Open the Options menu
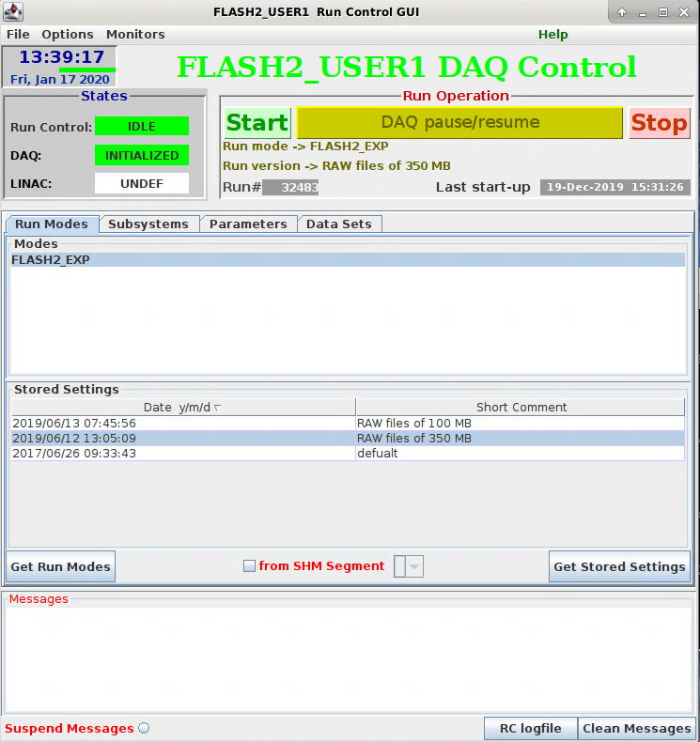 click(x=68, y=34)
